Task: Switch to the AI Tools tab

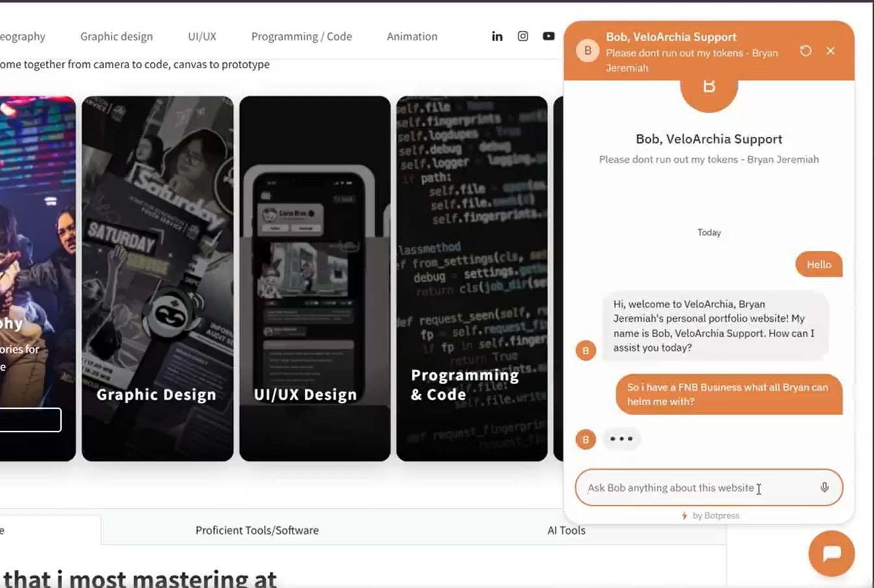Action: click(566, 530)
